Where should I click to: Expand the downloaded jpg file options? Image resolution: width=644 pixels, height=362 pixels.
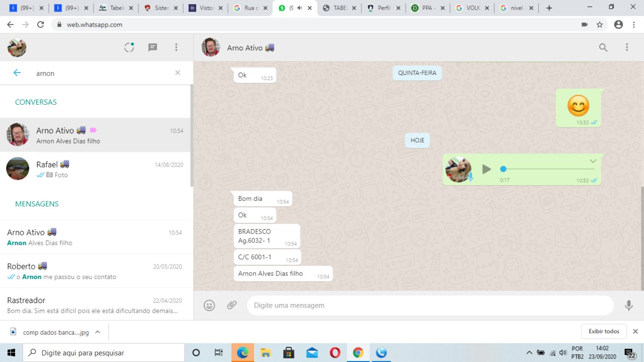pyautogui.click(x=98, y=332)
